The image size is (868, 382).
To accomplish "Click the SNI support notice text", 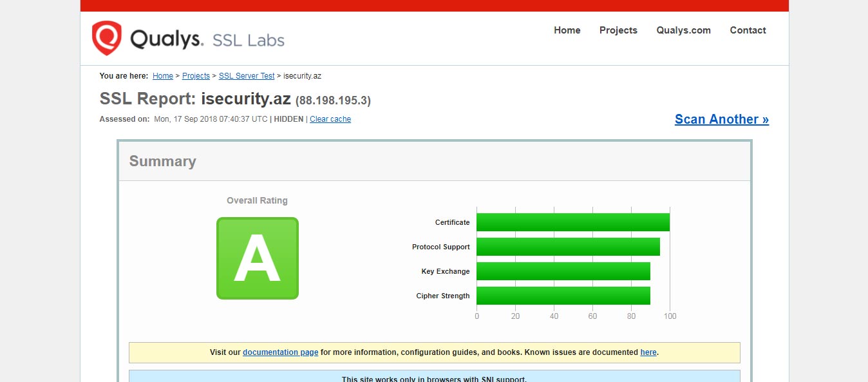I will pyautogui.click(x=434, y=379).
